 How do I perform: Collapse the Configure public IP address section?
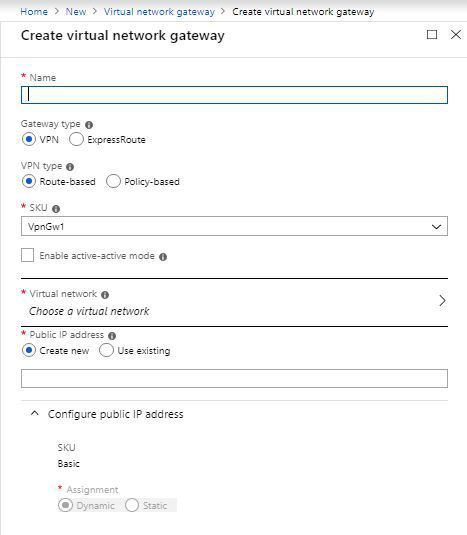[34, 414]
